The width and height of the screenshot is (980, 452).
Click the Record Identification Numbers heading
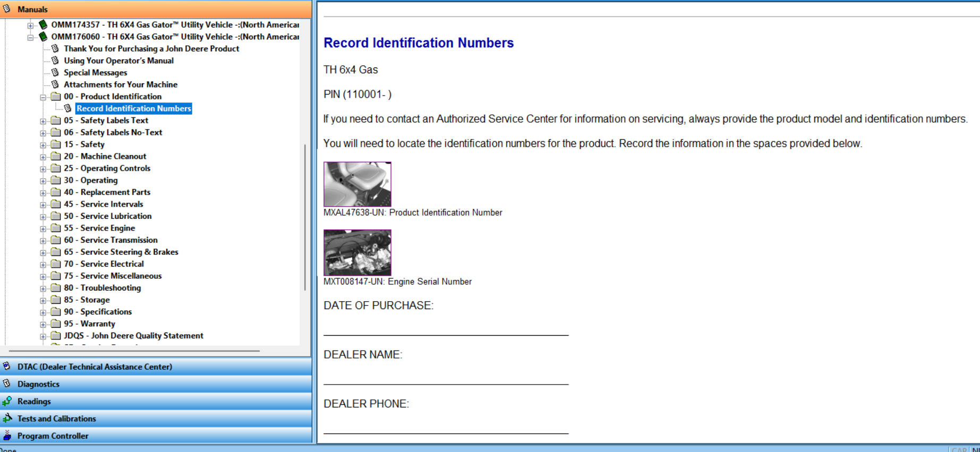pyautogui.click(x=419, y=42)
